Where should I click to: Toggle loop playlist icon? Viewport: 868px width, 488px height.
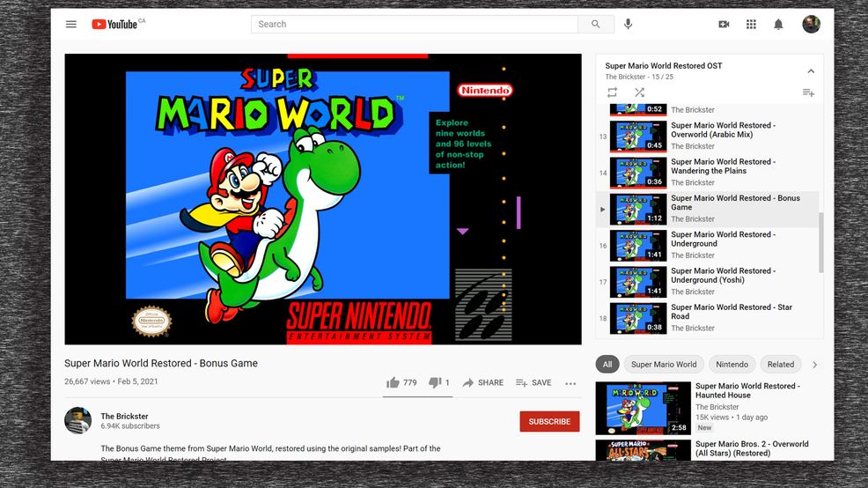pyautogui.click(x=612, y=92)
